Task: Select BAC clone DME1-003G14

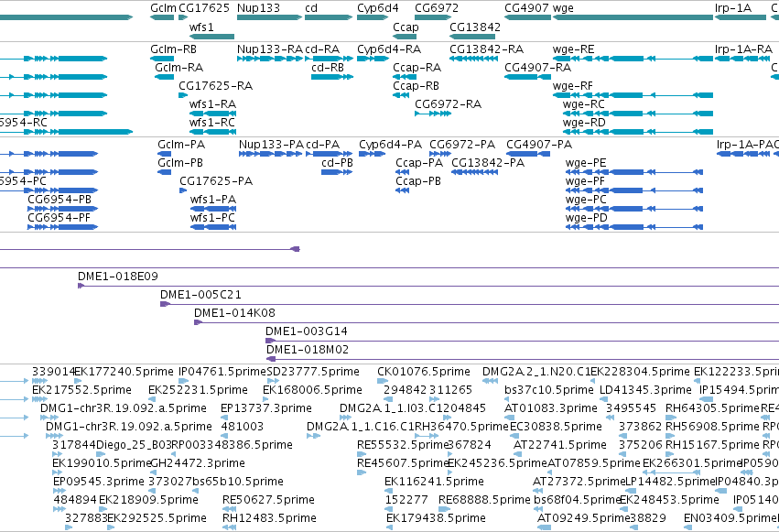Action: 307,331
